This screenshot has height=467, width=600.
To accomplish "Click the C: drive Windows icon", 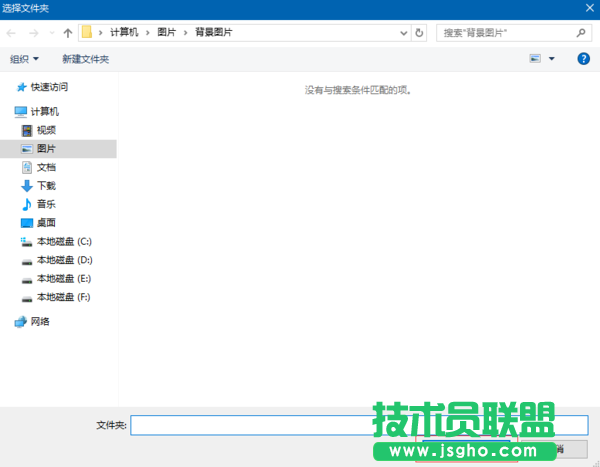I will click(26, 242).
